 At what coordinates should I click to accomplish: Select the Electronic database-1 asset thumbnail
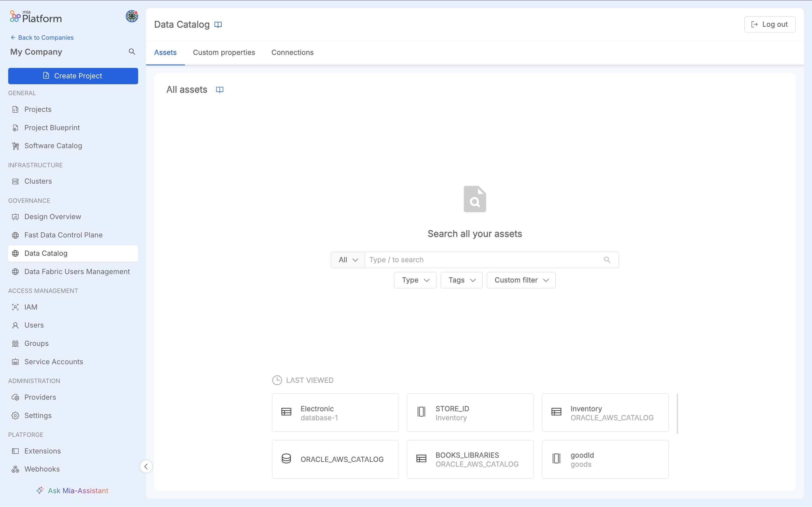336,413
